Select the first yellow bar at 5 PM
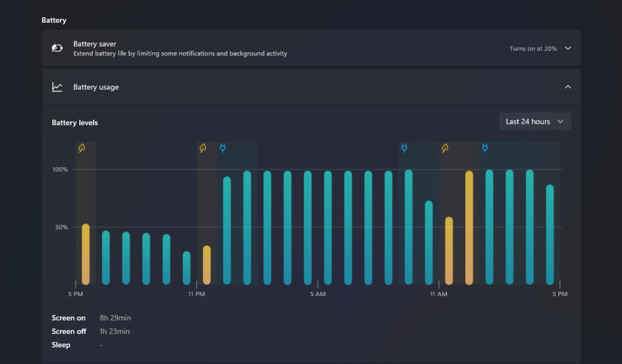 [86, 255]
